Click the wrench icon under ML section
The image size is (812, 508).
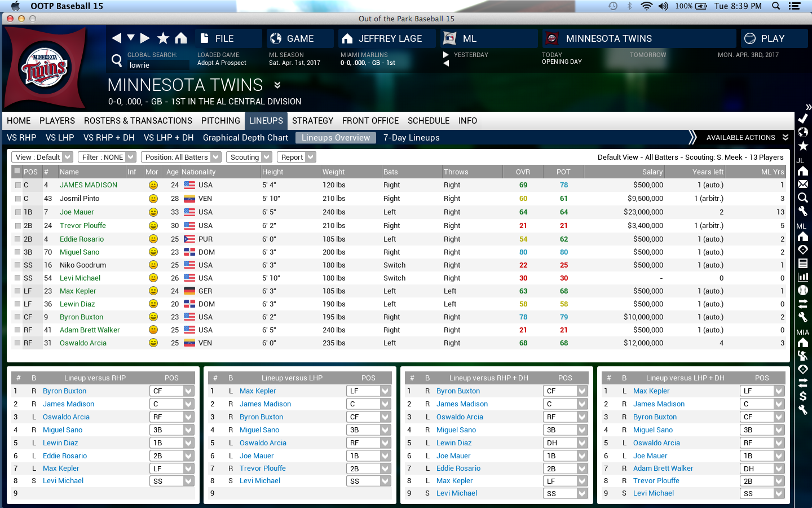[803, 317]
